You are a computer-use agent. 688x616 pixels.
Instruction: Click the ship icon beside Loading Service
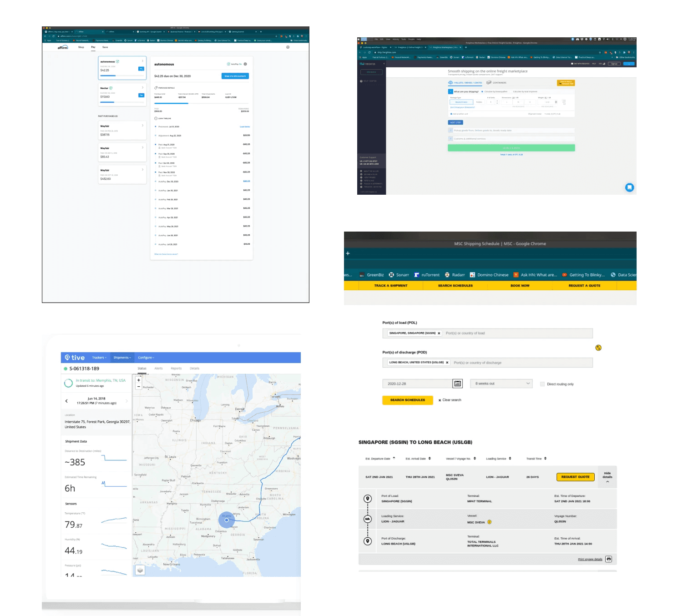tap(368, 519)
